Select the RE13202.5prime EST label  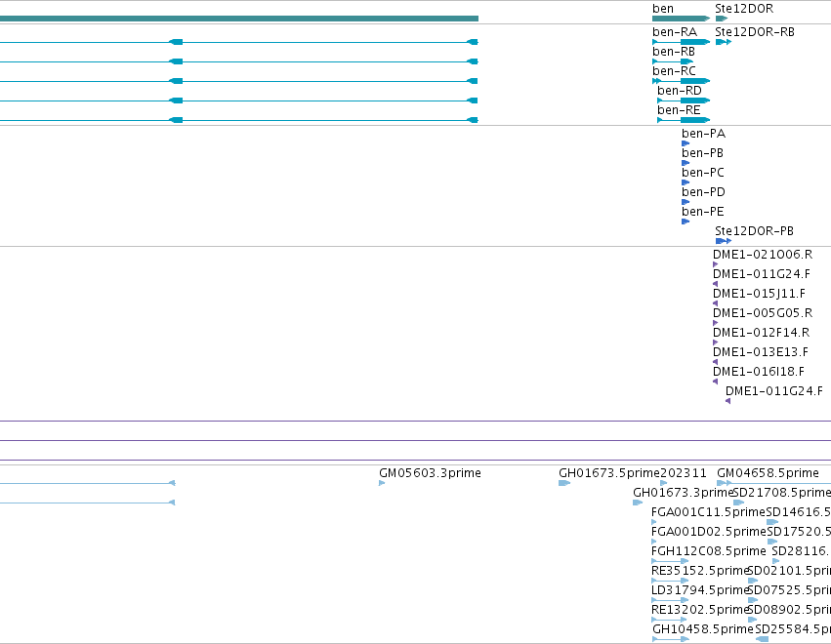click(x=699, y=610)
